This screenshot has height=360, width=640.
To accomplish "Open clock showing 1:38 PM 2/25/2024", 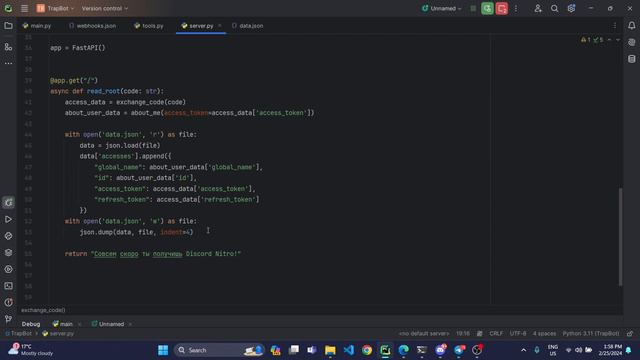I will [x=611, y=350].
